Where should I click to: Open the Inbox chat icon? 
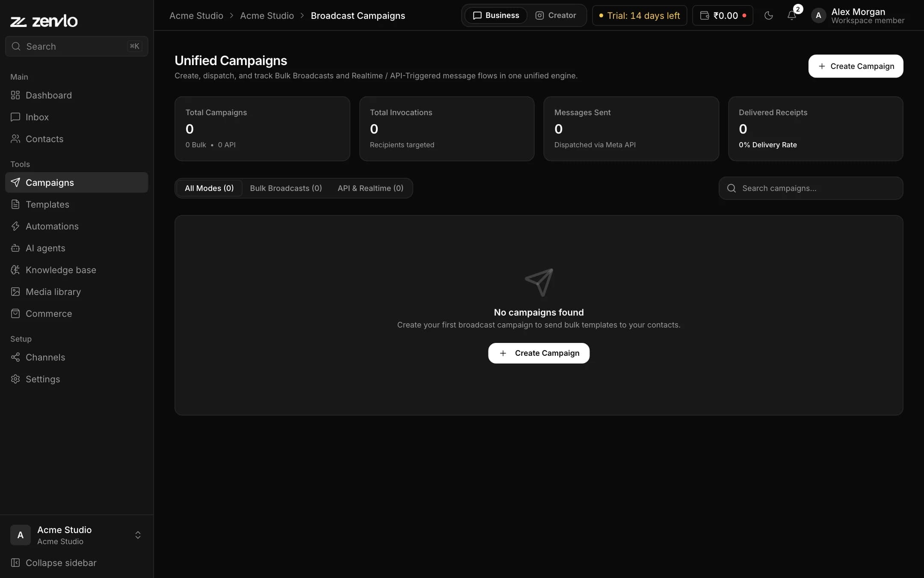pos(15,117)
